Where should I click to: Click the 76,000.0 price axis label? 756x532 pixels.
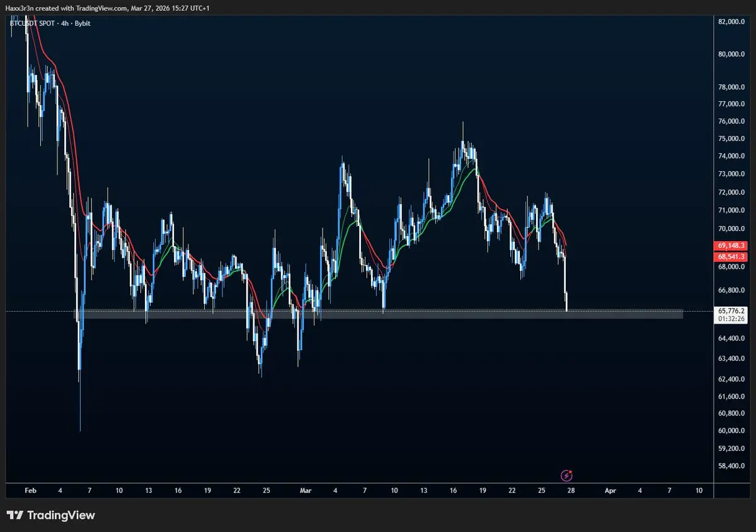[x=731, y=122]
